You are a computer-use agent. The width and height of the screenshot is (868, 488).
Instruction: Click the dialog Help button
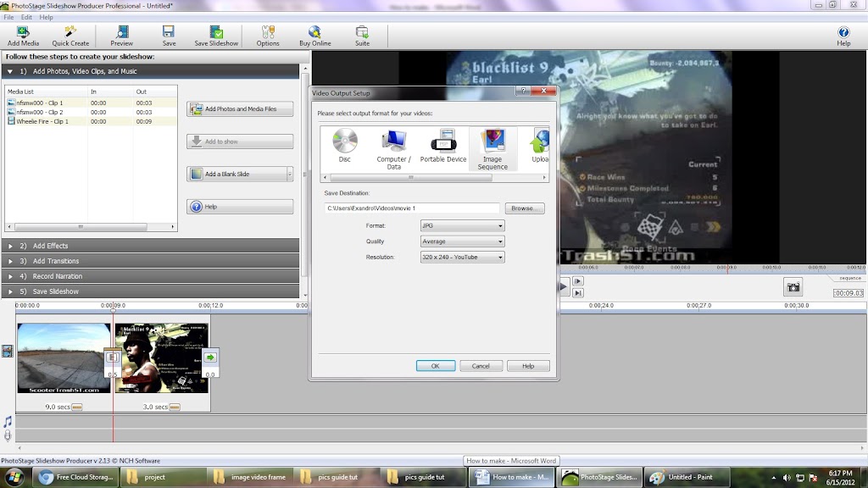528,366
